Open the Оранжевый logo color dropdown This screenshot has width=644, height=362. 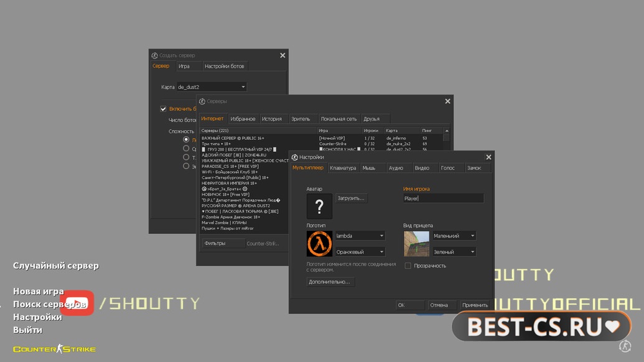point(360,251)
